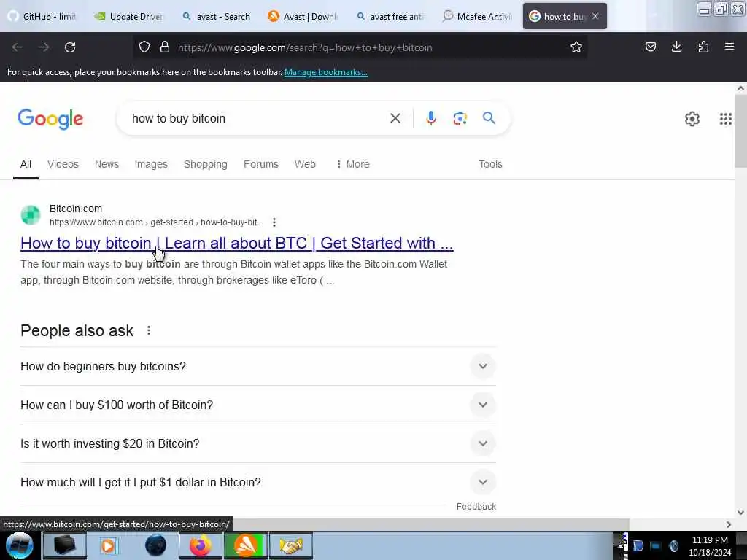Image resolution: width=747 pixels, height=560 pixels.
Task: Reload the page with the refresh icon
Action: [70, 47]
